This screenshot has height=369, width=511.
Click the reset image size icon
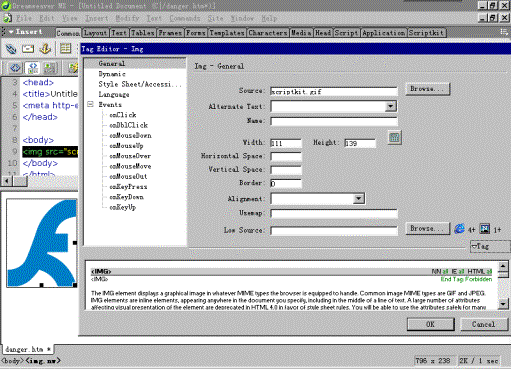[395, 137]
